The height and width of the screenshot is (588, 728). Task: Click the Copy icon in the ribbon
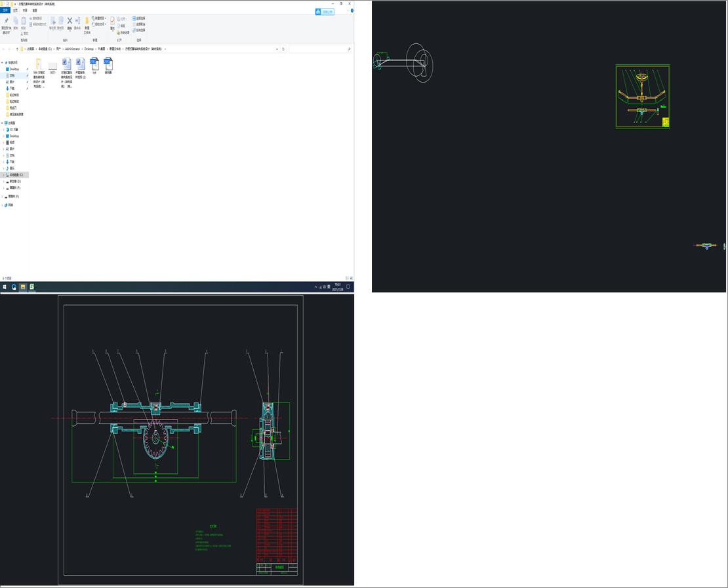(x=15, y=23)
